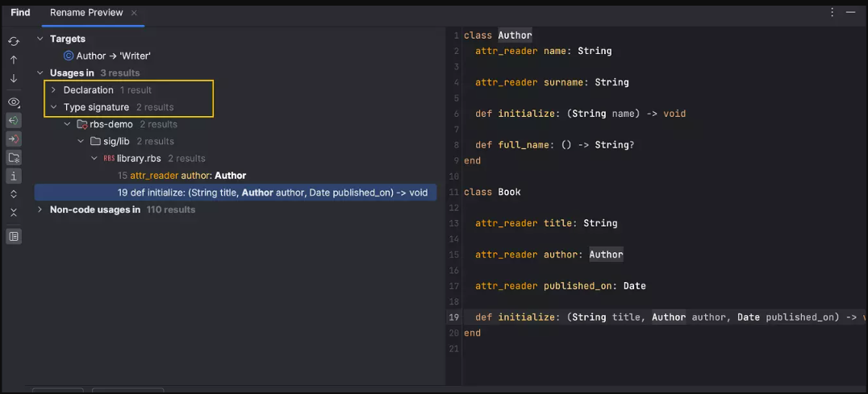Click the Expand All icon
This screenshot has height=394, width=868.
click(14, 194)
